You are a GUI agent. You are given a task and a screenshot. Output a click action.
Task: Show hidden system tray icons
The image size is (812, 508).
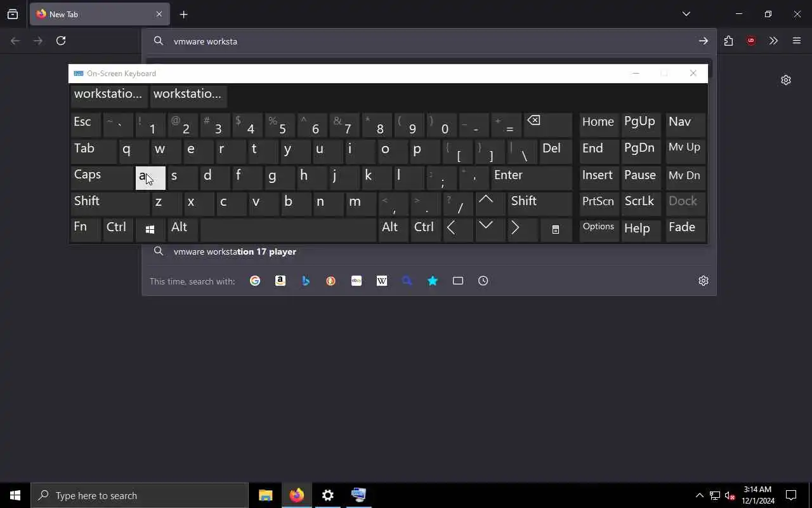(700, 495)
